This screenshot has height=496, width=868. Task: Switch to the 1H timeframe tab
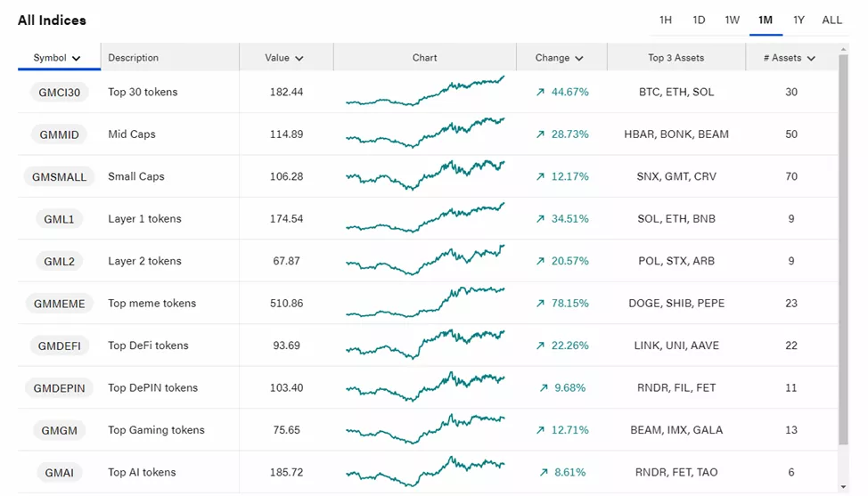[x=666, y=20]
